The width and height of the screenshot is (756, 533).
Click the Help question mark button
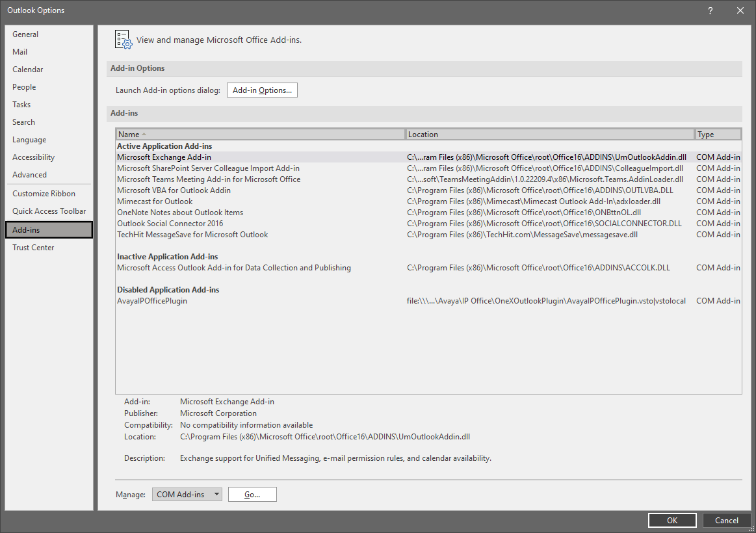pyautogui.click(x=710, y=10)
